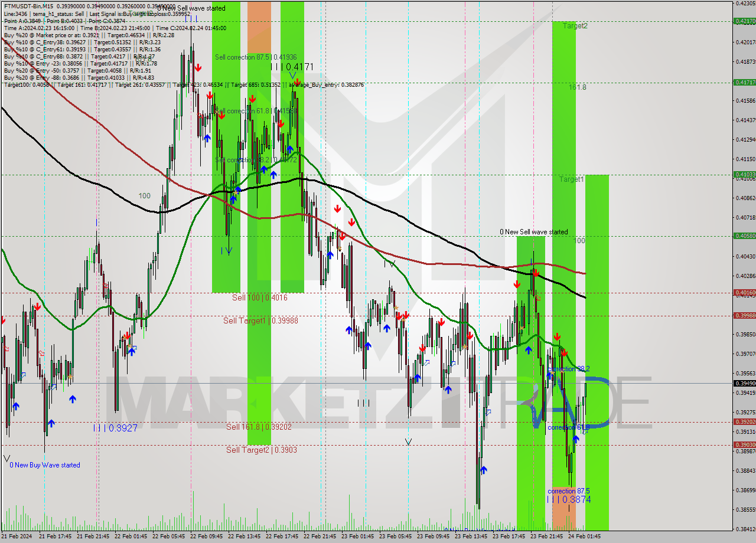756x543 pixels.
Task: Click the red 0.39202 price tag
Action: [744, 422]
